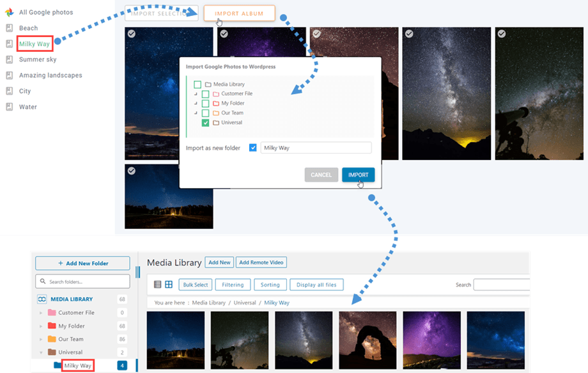
Task: Click the new folder name input field
Action: pos(316,148)
